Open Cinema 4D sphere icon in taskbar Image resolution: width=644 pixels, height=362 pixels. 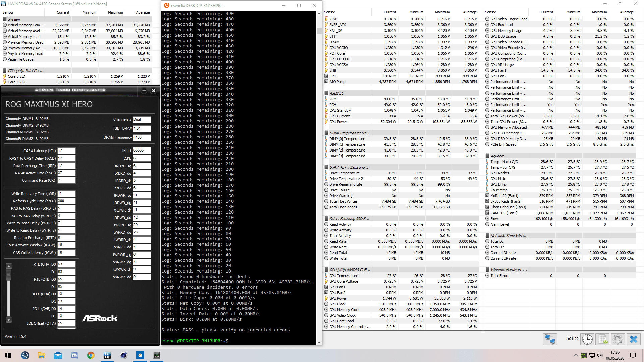[123, 355]
